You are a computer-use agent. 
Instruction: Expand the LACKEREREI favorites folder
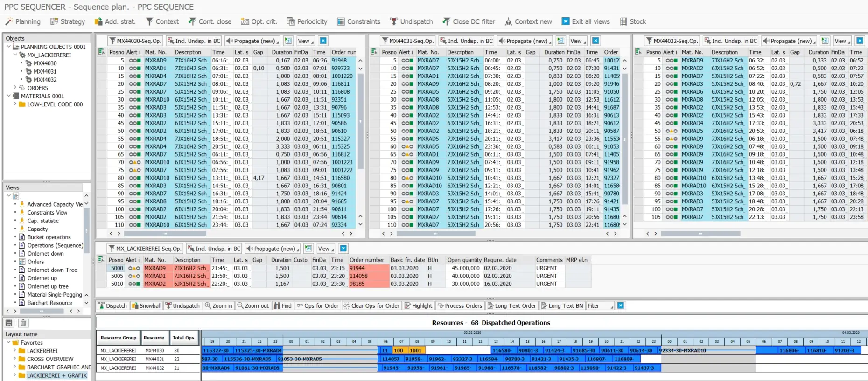pyautogui.click(x=15, y=351)
